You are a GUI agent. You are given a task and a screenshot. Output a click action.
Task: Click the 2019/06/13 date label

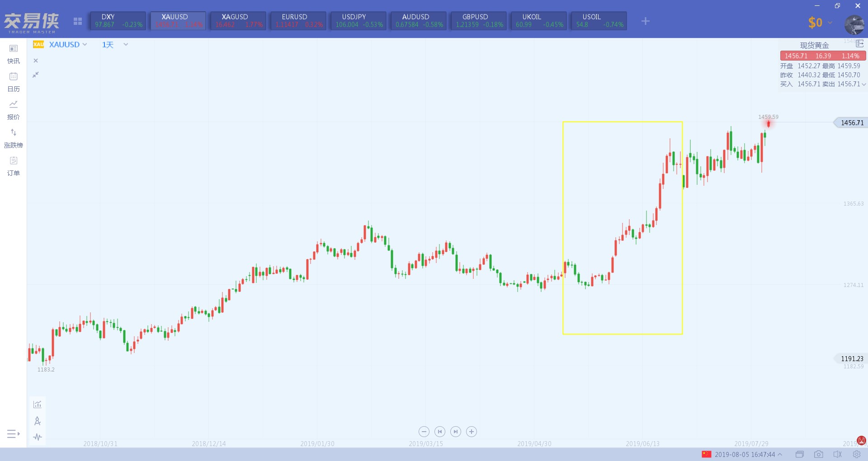click(642, 443)
